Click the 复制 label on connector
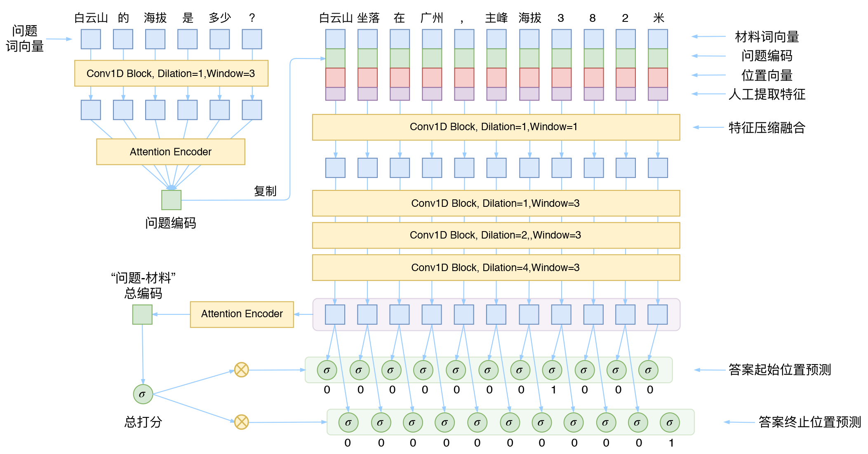The width and height of the screenshot is (868, 454). click(265, 191)
